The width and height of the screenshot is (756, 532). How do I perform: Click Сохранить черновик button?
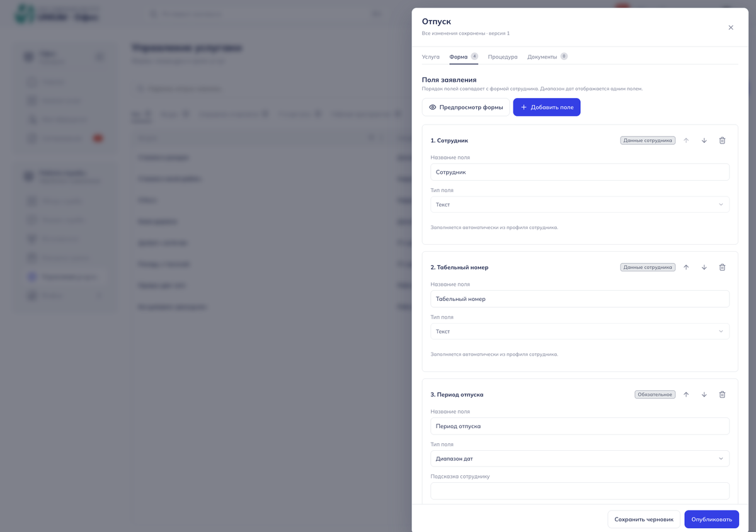tap(644, 519)
